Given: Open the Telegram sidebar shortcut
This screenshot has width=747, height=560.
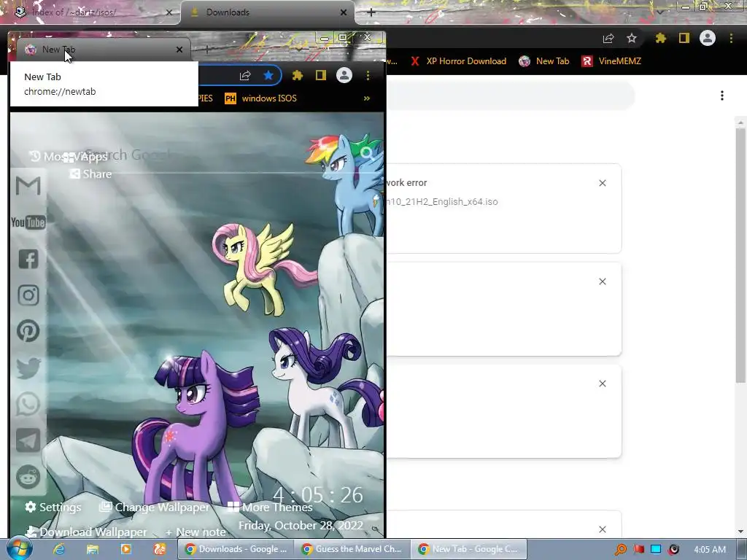Looking at the screenshot, I should coord(28,440).
